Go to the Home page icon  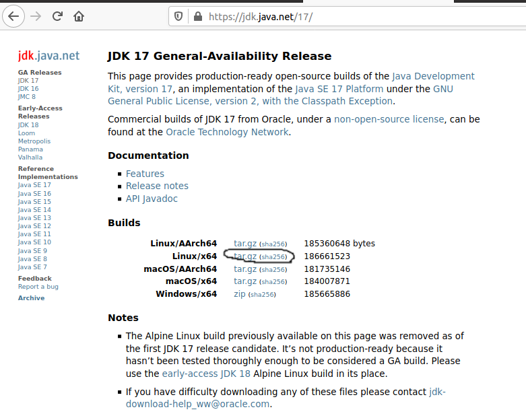coord(79,16)
